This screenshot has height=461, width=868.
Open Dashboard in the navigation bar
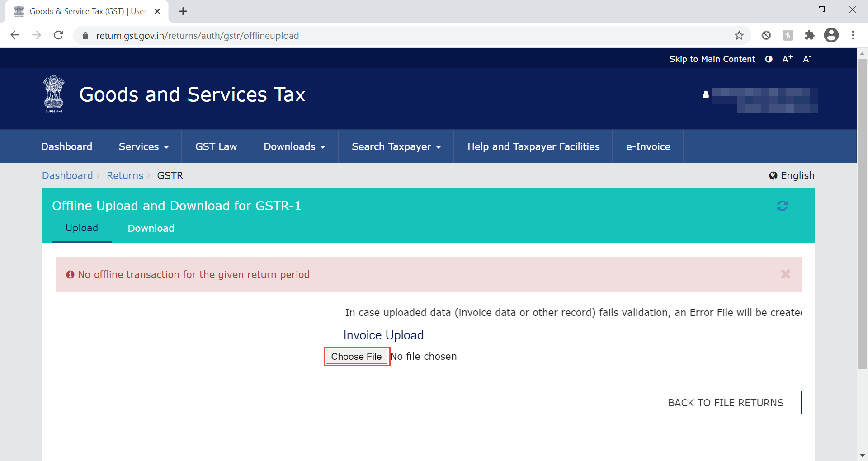coord(66,146)
